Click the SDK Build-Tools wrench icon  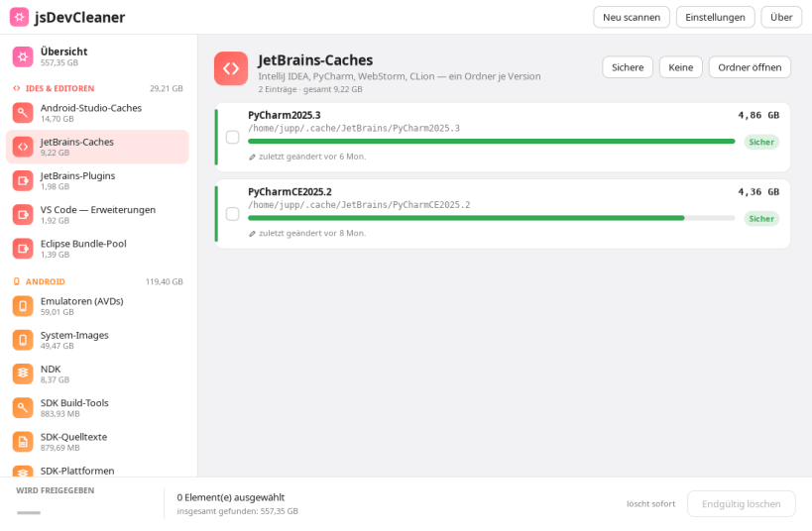23,408
